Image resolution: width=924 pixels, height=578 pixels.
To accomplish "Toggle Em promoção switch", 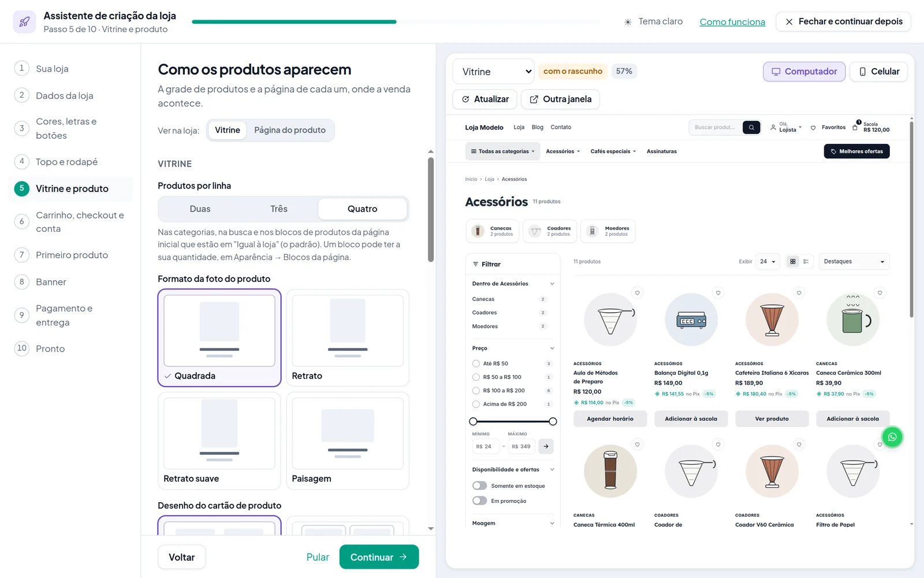I will tap(479, 501).
